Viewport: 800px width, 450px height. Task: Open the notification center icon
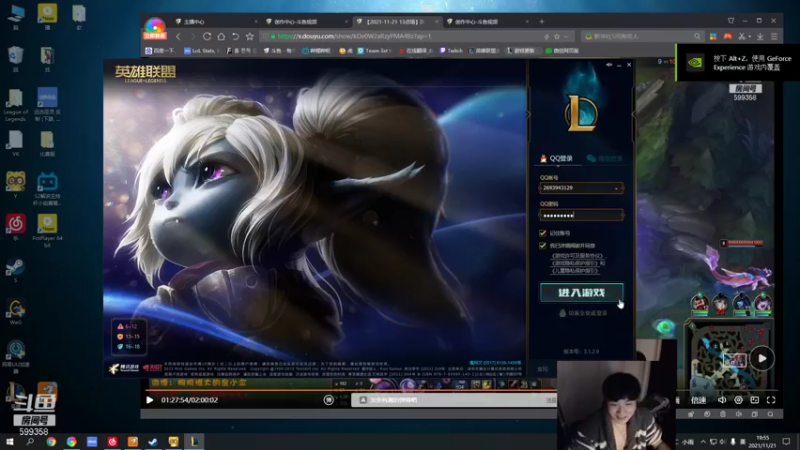pyautogui.click(x=787, y=441)
